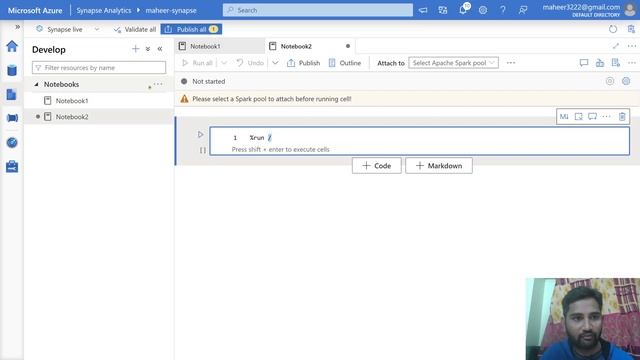This screenshot has width=640, height=360.
Task: Open Select Apache Spark pool dropdown
Action: coord(453,63)
